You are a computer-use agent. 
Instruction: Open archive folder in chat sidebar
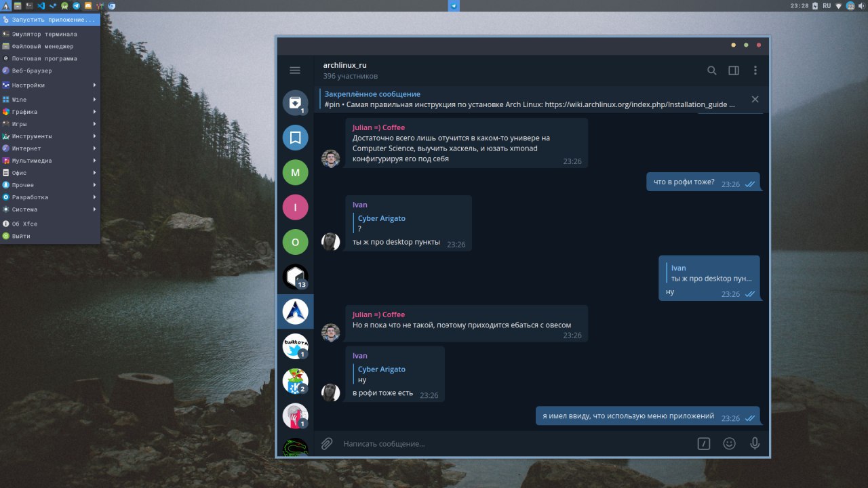[295, 103]
